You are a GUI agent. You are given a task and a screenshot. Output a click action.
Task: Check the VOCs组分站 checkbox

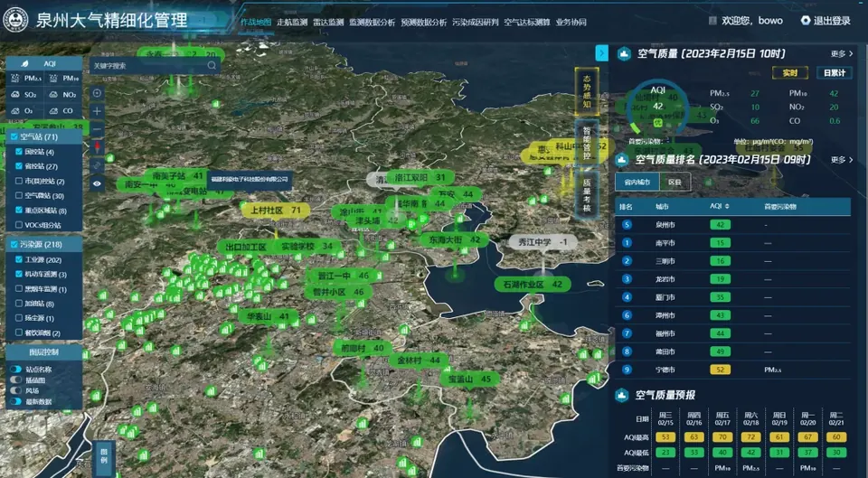(x=19, y=225)
